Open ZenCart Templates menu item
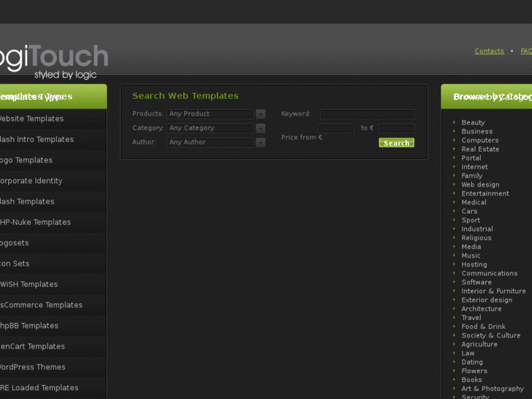This screenshot has width=532, height=399. 53,347
